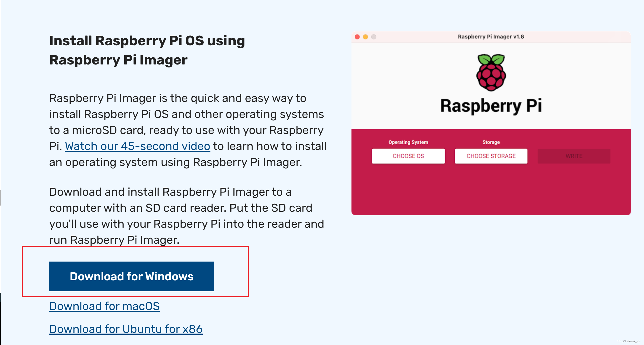The image size is (644, 345).
Task: Click the yellow minimize dot on the Imager window
Action: [x=365, y=37]
